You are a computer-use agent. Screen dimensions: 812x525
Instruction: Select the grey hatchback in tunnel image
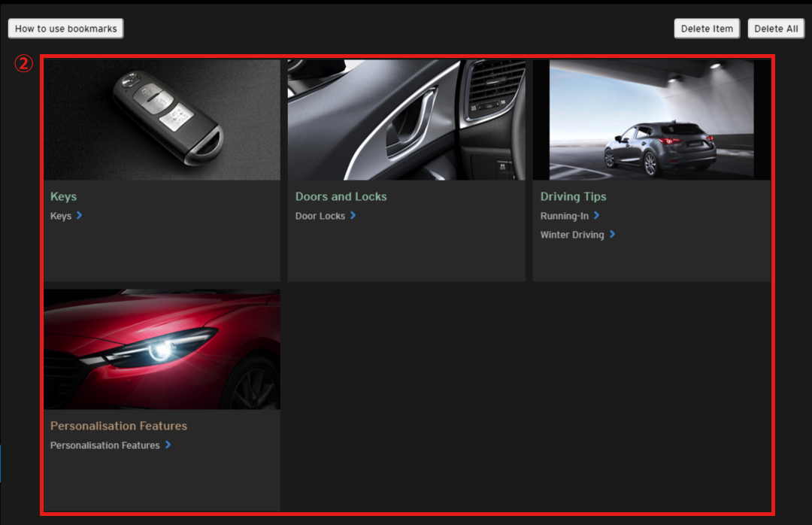651,120
